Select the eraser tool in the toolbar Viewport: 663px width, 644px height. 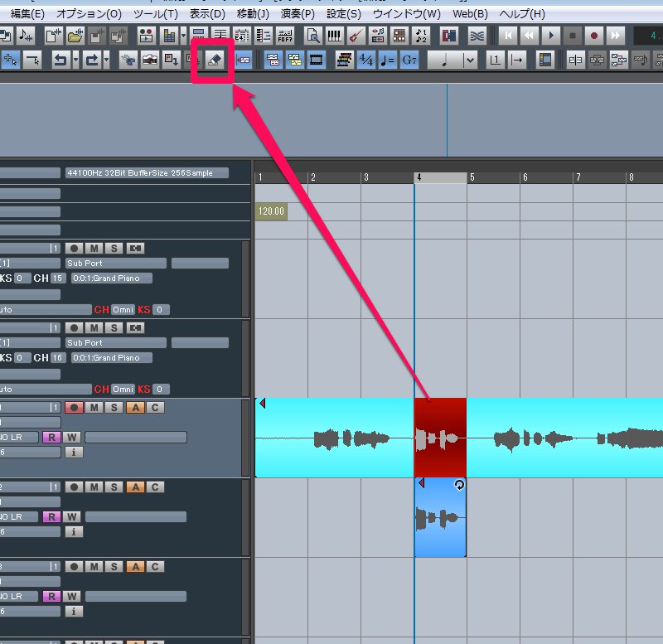tap(215, 60)
